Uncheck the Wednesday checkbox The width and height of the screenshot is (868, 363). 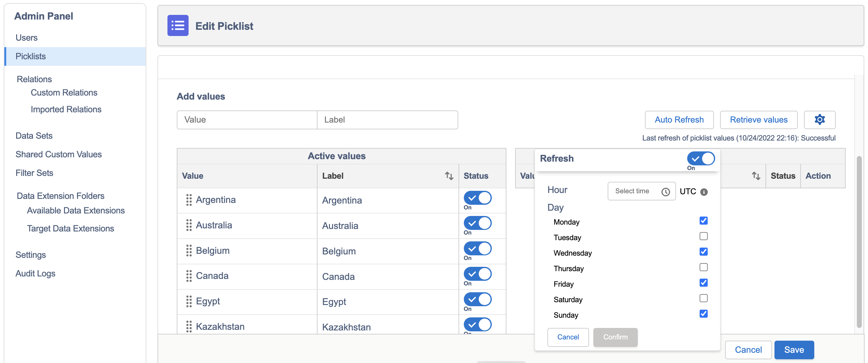(703, 252)
